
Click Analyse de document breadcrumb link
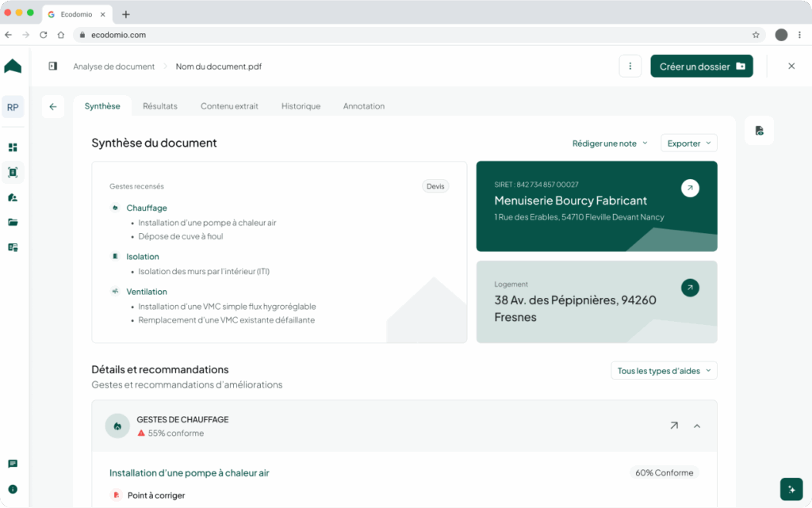coord(114,67)
